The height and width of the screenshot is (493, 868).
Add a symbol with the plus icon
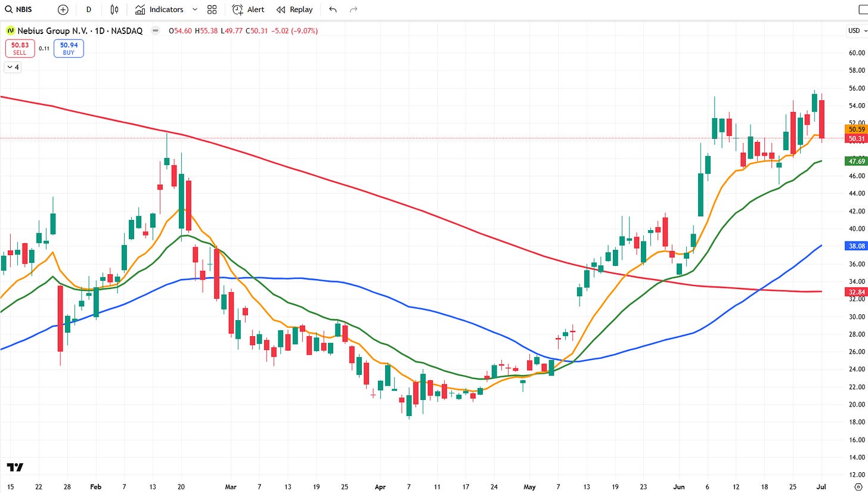63,10
